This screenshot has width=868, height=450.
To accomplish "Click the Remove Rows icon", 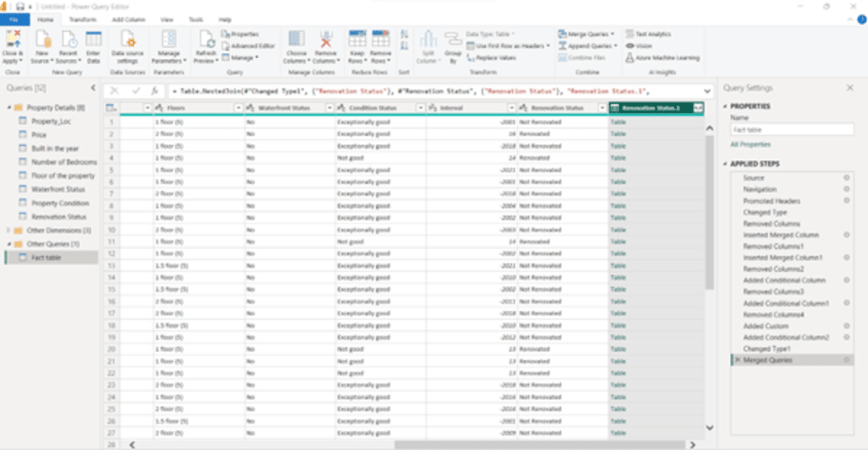I will tap(380, 38).
